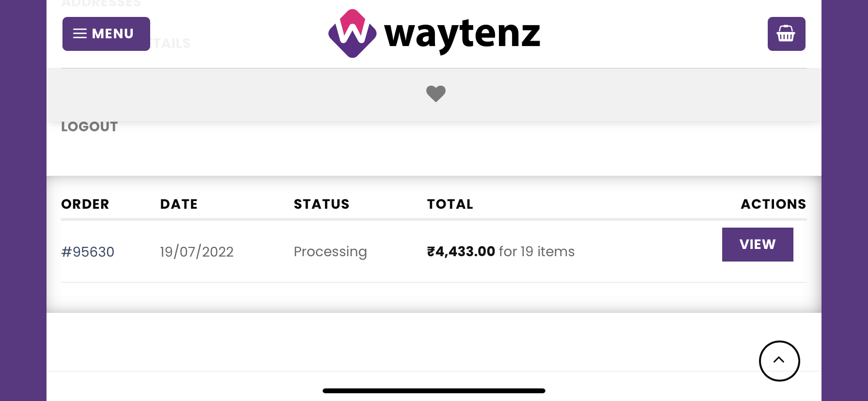Click the ₹4,433.00 order total
This screenshot has width=868, height=401.
[461, 252]
